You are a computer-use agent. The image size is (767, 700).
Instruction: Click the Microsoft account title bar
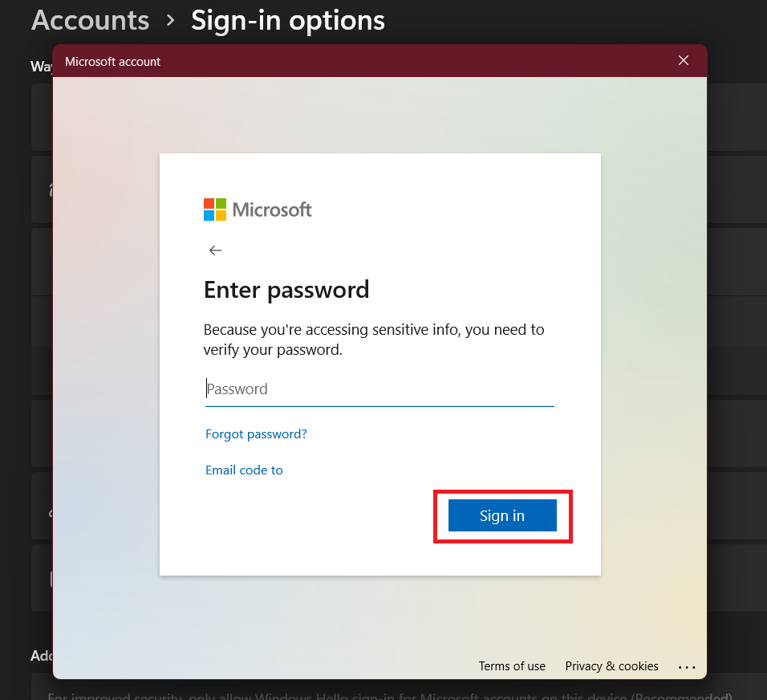pyautogui.click(x=321, y=61)
